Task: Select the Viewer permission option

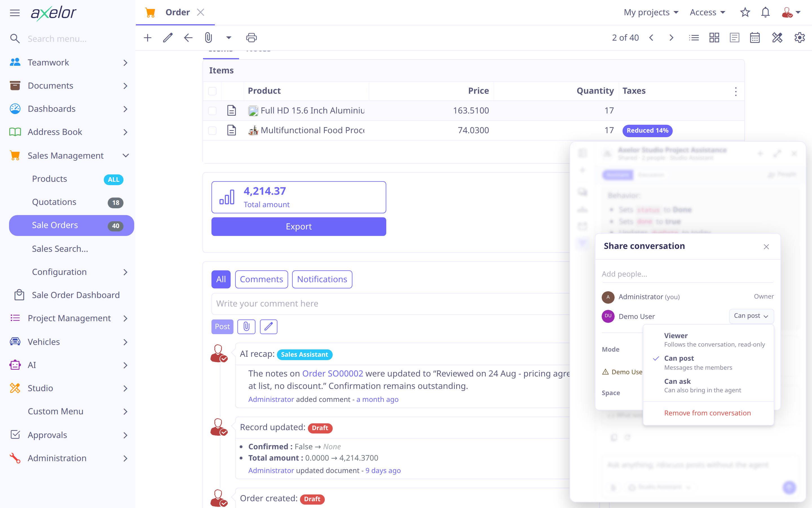Action: pos(708,340)
